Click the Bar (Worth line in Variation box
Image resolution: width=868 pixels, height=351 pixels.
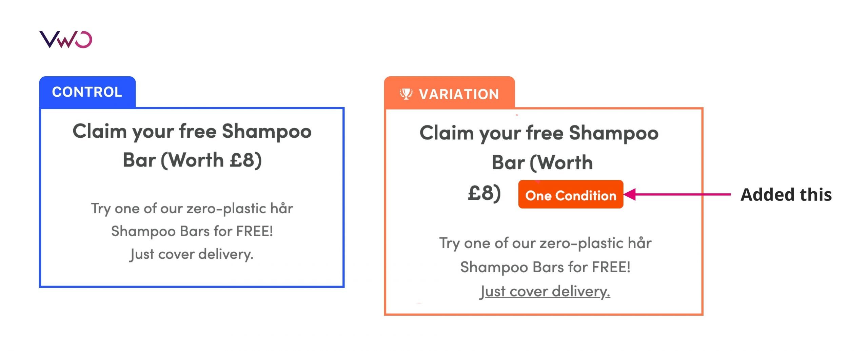tap(542, 162)
